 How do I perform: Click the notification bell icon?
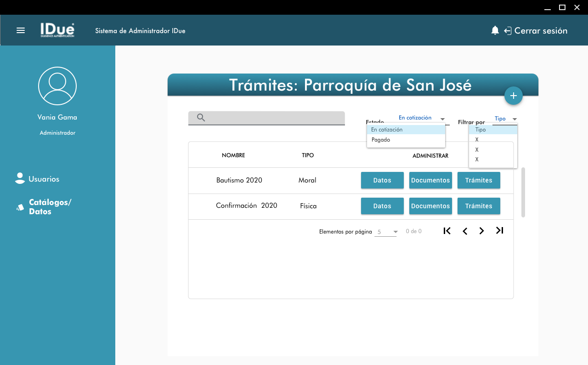[495, 30]
